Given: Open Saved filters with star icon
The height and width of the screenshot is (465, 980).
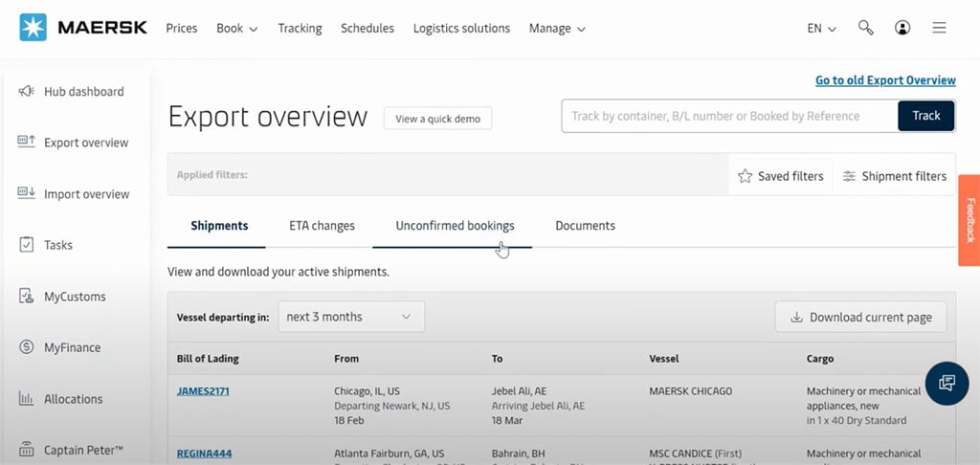Looking at the screenshot, I should click(x=781, y=176).
